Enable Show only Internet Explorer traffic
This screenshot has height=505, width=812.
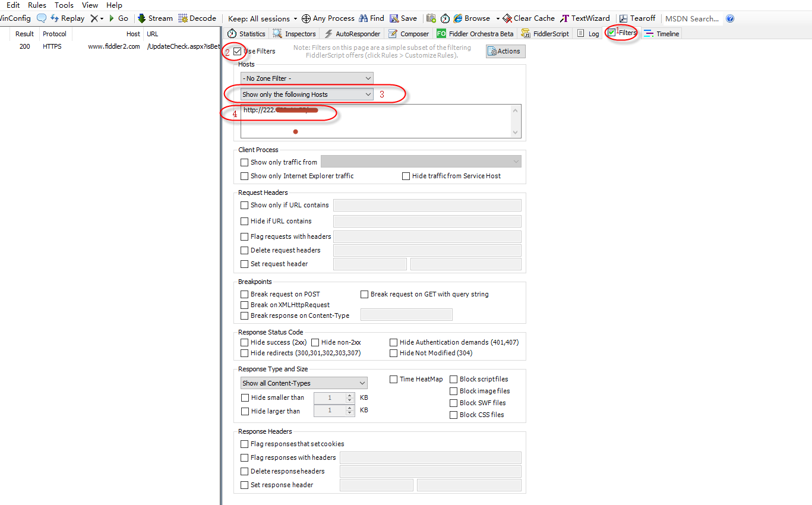[x=244, y=176]
